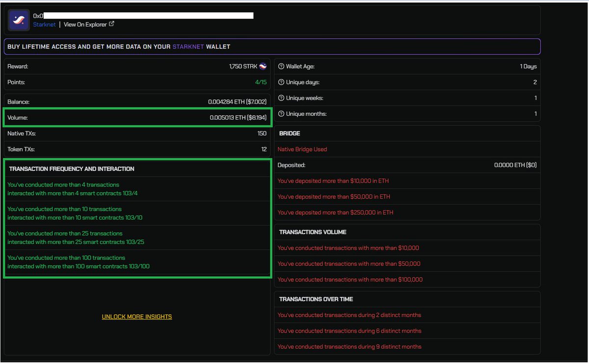Click the BRIDGE section heading
The image size is (589, 364).
point(290,133)
